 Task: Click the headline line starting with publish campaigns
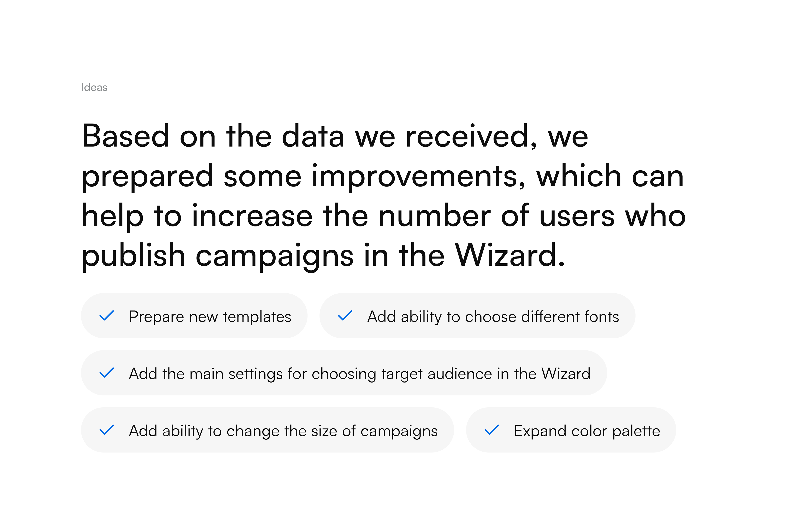(323, 256)
